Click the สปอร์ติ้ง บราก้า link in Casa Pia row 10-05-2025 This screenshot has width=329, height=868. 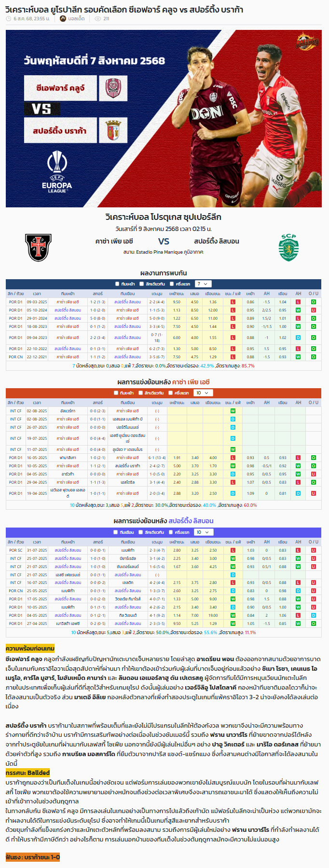click(128, 466)
